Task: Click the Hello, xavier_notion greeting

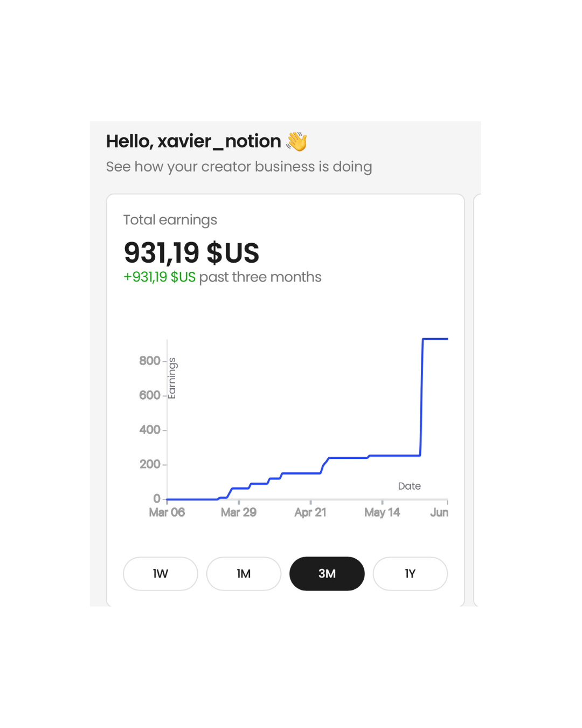Action: 193,141
